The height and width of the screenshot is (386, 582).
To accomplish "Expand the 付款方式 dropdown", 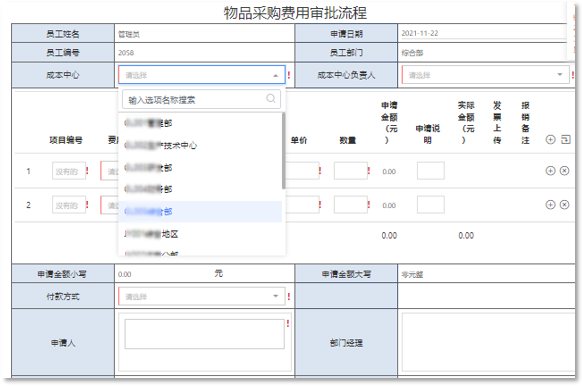I will pos(202,296).
